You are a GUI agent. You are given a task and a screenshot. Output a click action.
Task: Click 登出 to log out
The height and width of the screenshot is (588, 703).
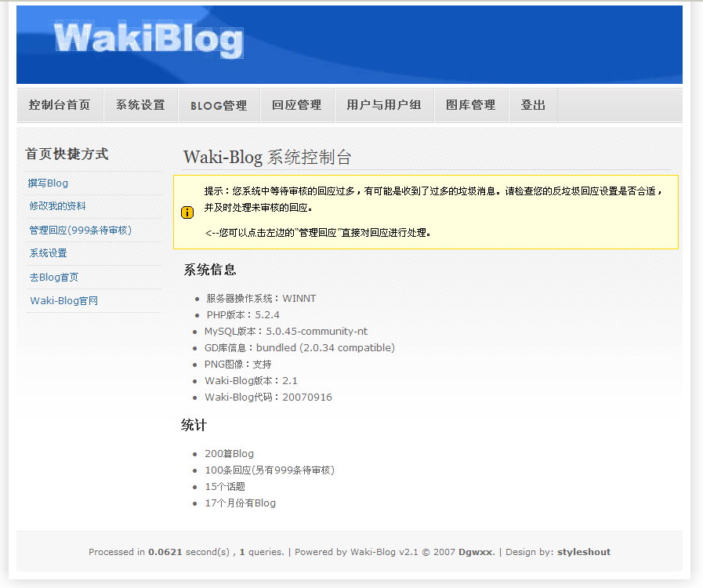click(533, 105)
